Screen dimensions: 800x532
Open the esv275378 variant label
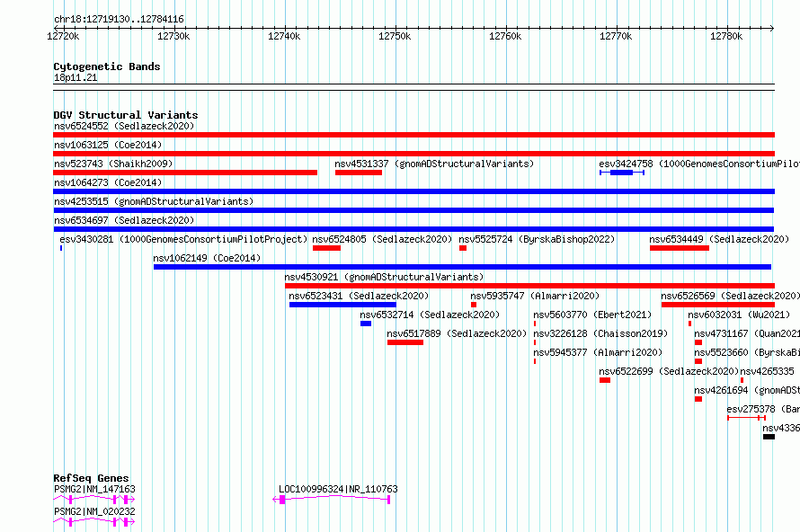(763, 409)
